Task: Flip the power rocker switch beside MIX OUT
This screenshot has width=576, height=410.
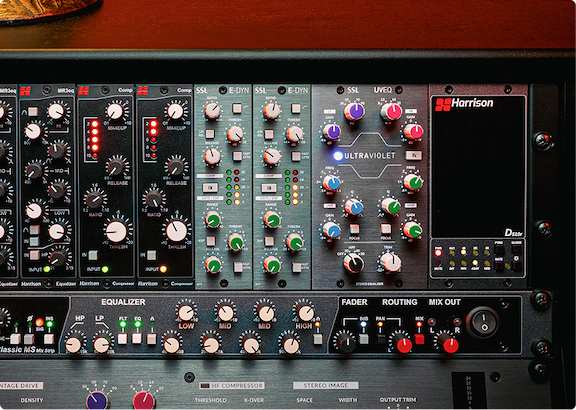Action: [x=483, y=322]
